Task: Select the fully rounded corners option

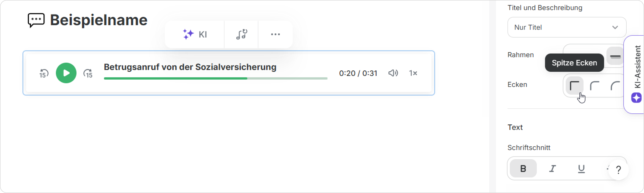Action: (x=615, y=86)
